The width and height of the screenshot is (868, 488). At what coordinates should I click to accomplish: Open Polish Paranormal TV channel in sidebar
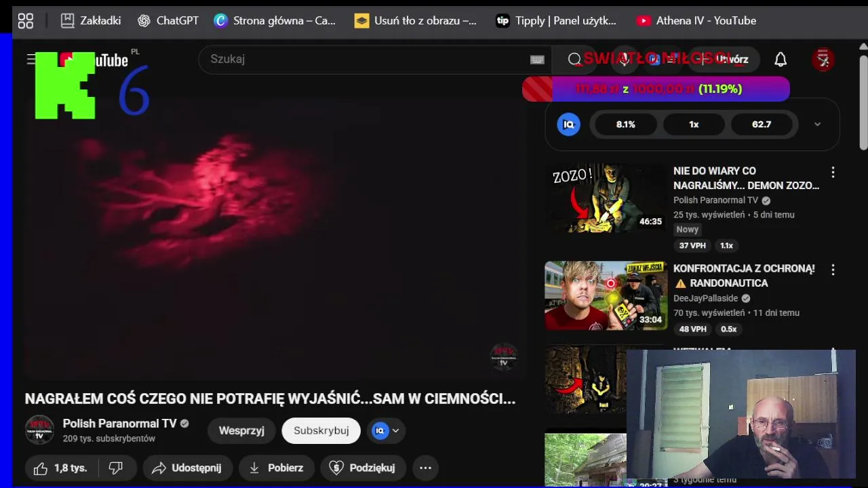pyautogui.click(x=715, y=200)
